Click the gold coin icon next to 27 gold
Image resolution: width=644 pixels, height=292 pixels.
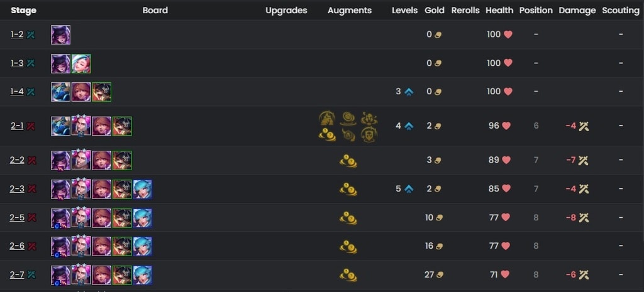pos(438,275)
